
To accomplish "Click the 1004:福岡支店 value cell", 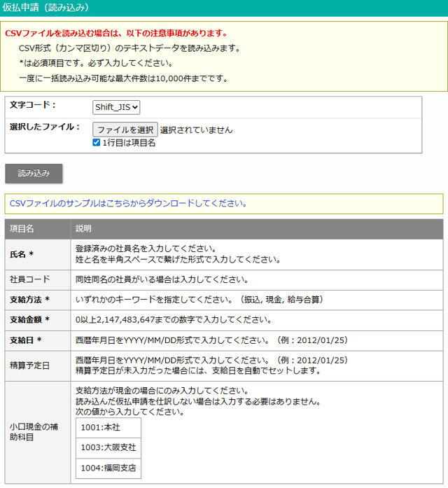I will [x=108, y=468].
